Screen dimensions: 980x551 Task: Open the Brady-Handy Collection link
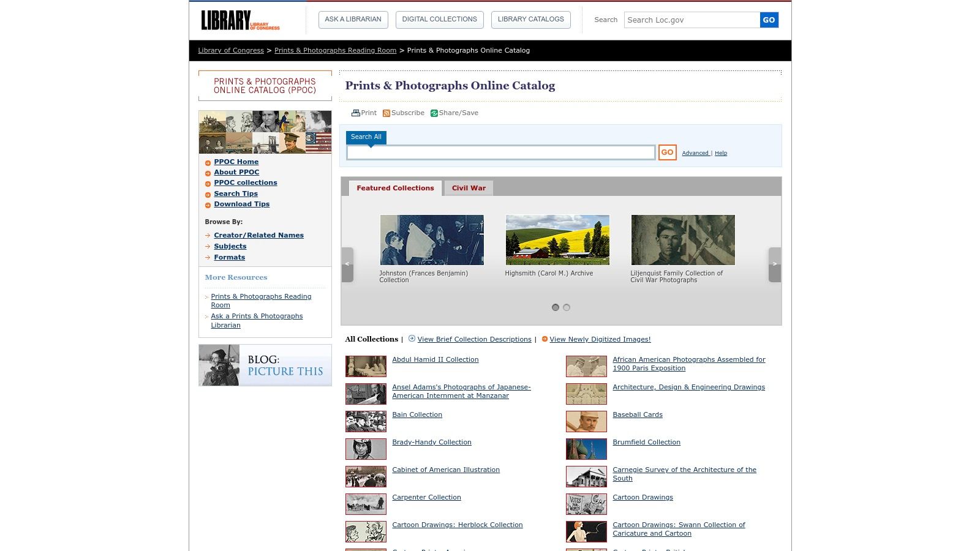pyautogui.click(x=431, y=442)
